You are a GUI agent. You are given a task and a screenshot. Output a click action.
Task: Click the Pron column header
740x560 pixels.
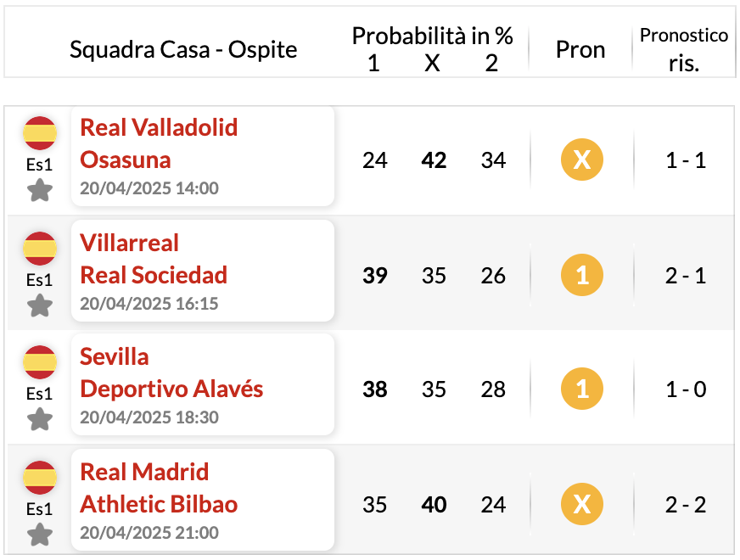pyautogui.click(x=580, y=49)
